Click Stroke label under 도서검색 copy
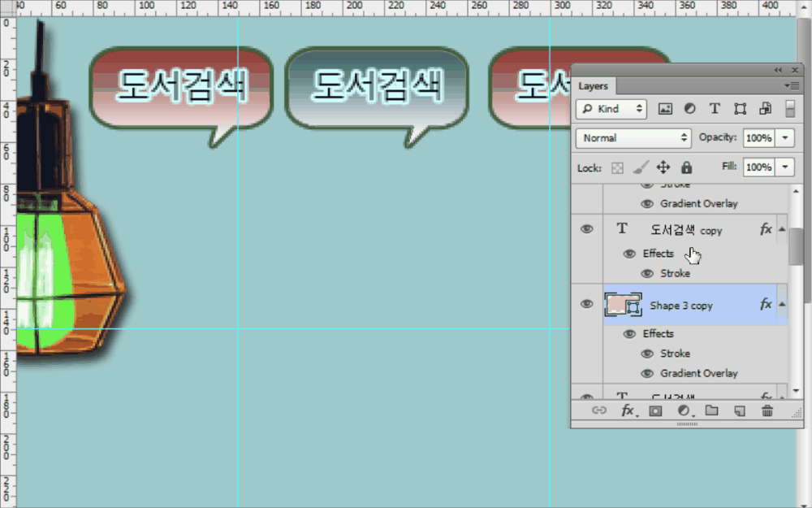 [x=676, y=273]
